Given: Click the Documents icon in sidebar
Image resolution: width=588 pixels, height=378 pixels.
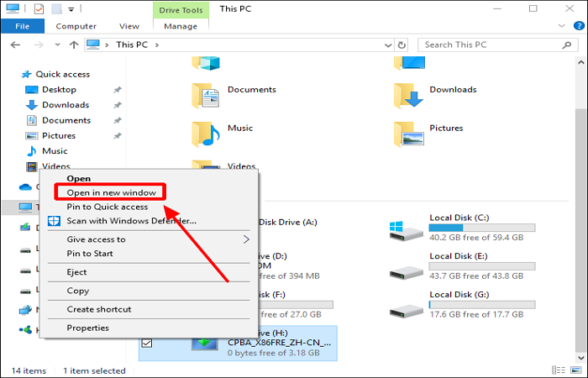Looking at the screenshot, I should [x=32, y=120].
